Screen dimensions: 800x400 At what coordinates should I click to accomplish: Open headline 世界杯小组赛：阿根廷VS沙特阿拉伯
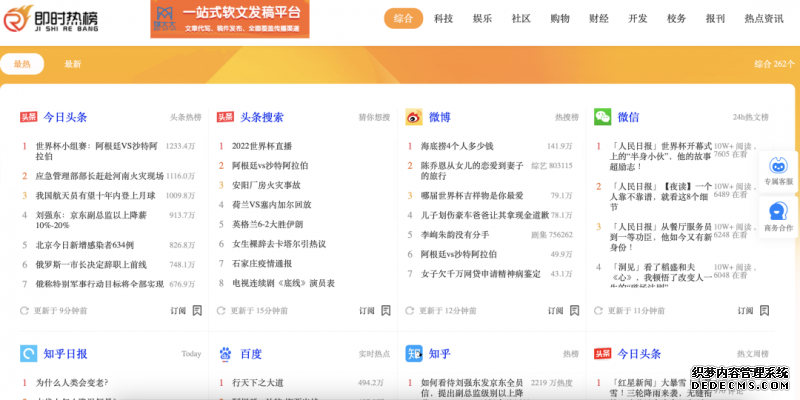coord(96,151)
